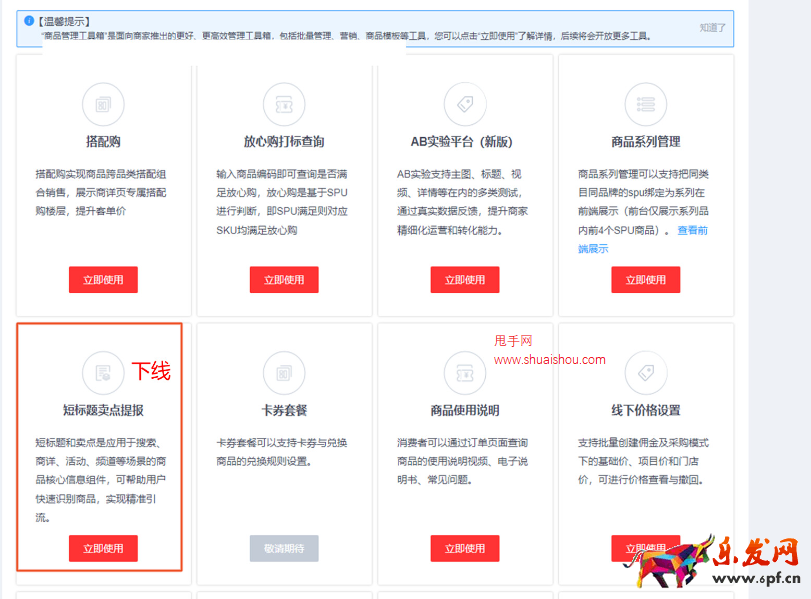
Task: Click the 短标题卖点提报 icon
Action: [x=103, y=372]
